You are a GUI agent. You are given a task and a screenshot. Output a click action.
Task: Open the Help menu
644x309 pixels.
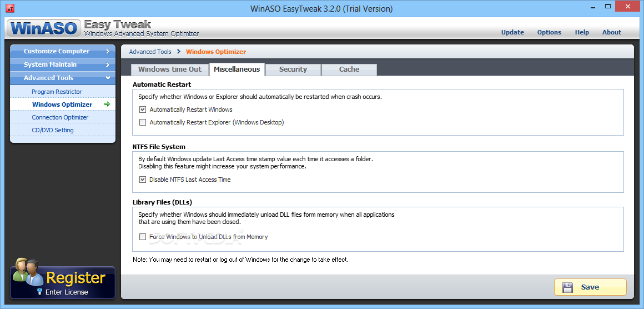(x=582, y=32)
